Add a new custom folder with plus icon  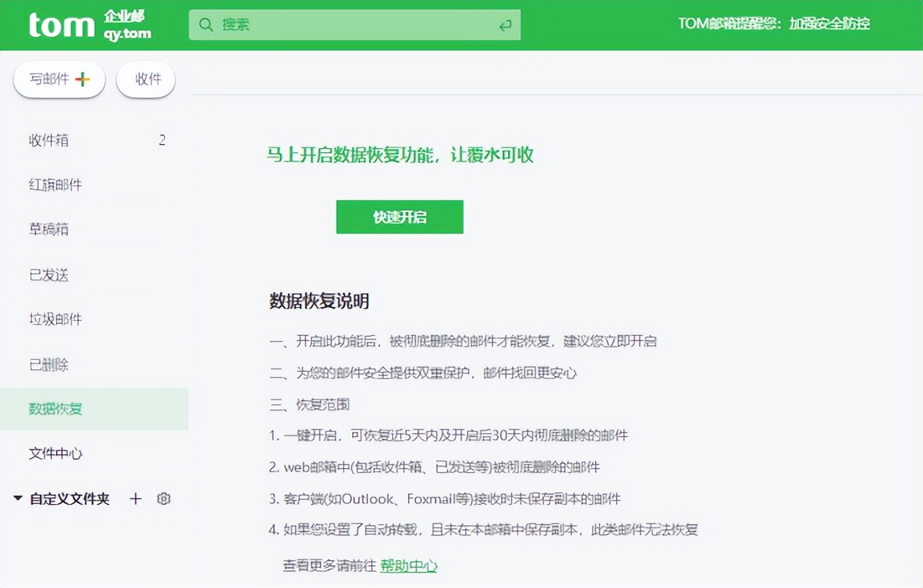click(x=135, y=499)
